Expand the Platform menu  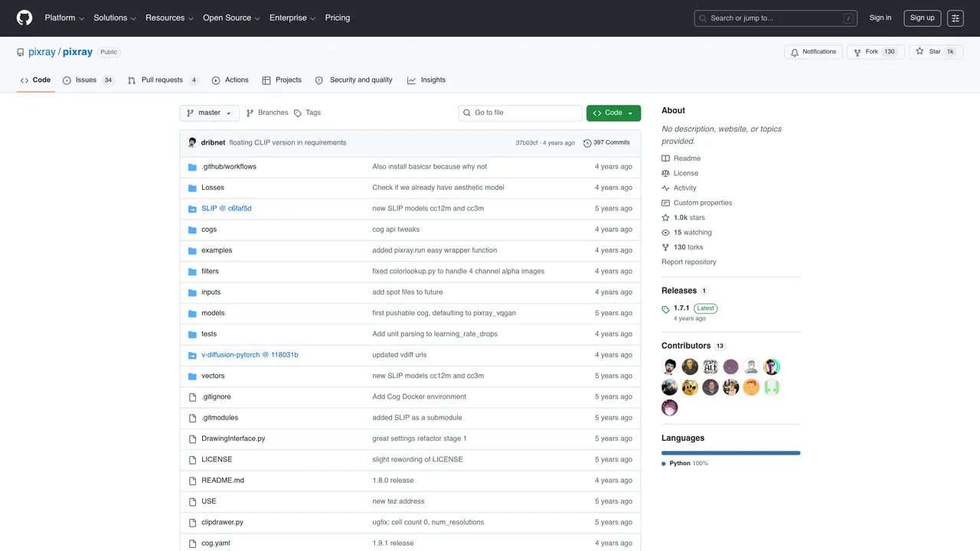pos(64,18)
